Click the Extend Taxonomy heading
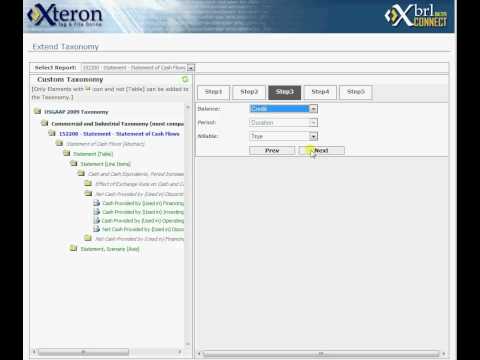The image size is (480, 360). pyautogui.click(x=65, y=47)
